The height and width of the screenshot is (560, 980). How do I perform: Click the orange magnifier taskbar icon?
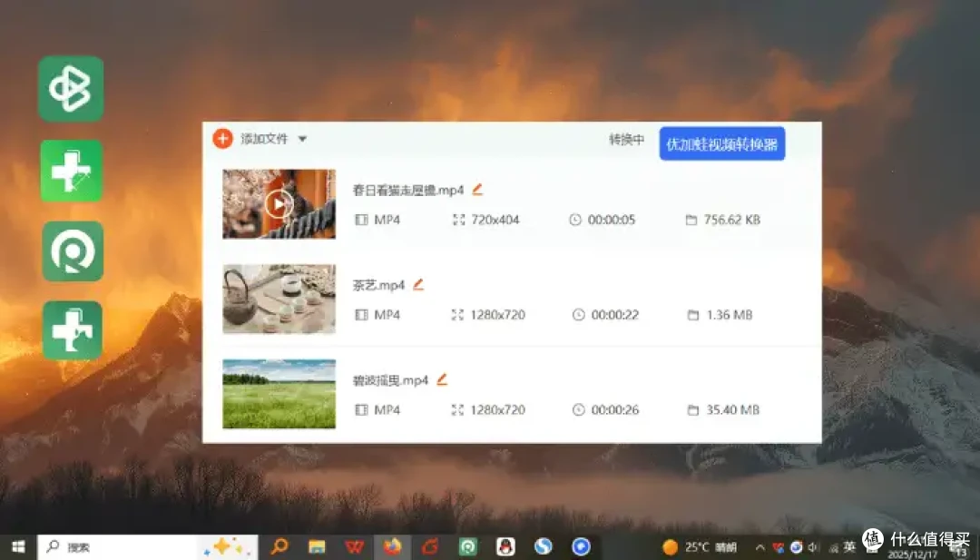point(279,547)
